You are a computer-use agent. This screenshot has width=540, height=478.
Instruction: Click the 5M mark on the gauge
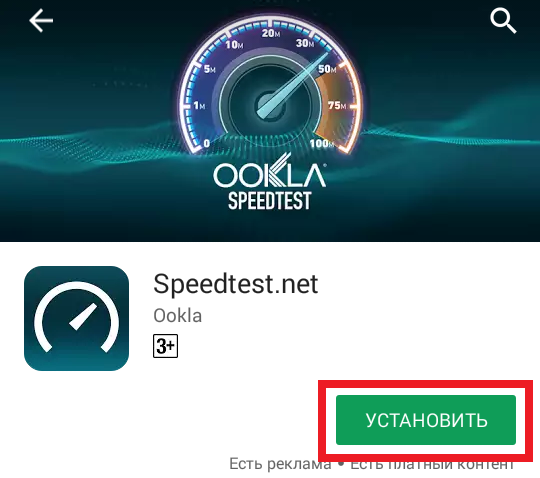(209, 69)
